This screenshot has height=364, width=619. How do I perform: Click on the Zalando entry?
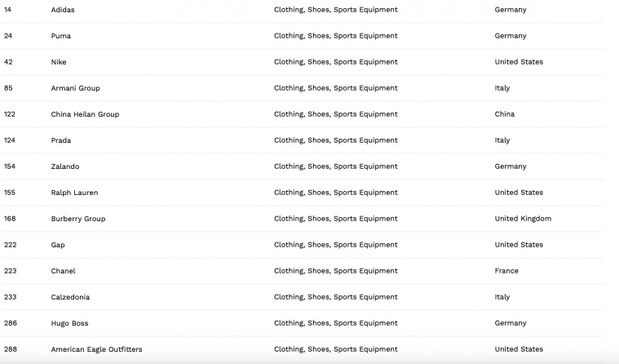click(65, 167)
